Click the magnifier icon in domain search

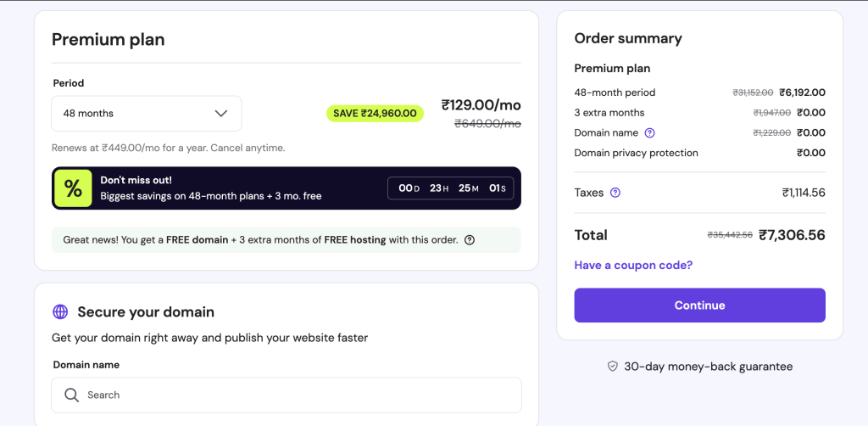tap(72, 395)
